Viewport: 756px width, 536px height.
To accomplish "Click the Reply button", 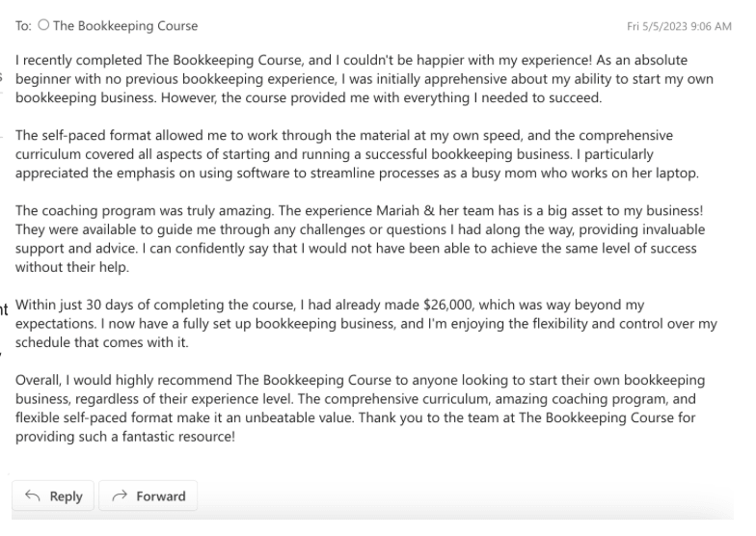I will [53, 496].
